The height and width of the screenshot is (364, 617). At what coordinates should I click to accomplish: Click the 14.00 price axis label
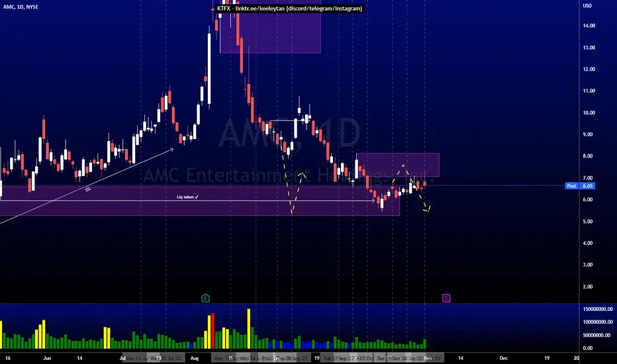coord(589,26)
